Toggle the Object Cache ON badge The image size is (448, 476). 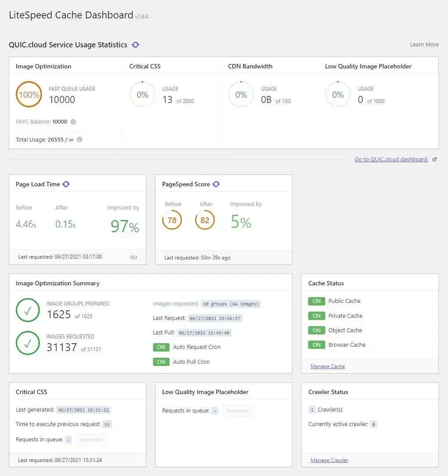click(316, 330)
